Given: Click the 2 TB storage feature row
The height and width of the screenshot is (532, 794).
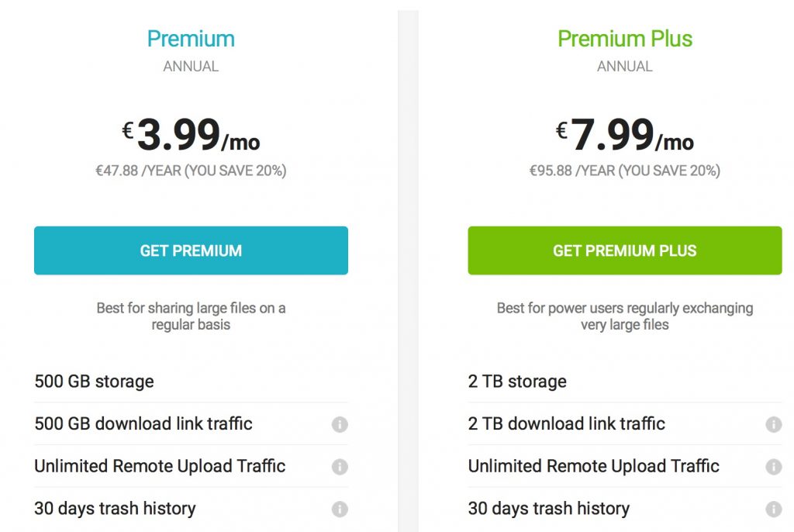Looking at the screenshot, I should [x=625, y=382].
